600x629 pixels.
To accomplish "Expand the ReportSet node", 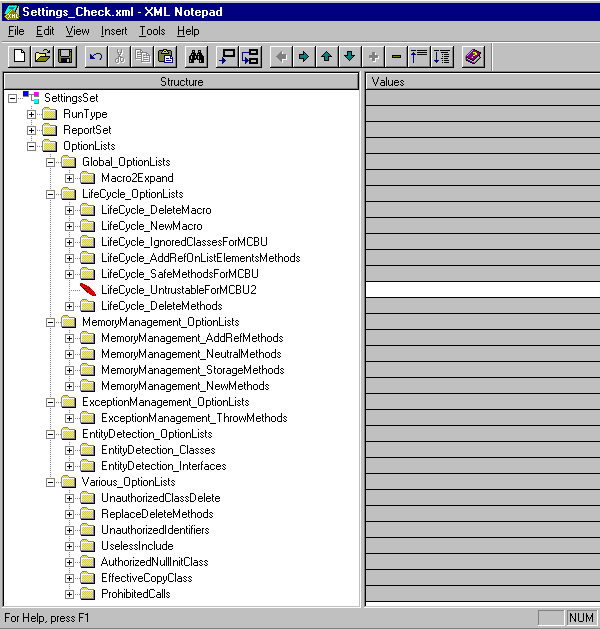I will pos(31,130).
